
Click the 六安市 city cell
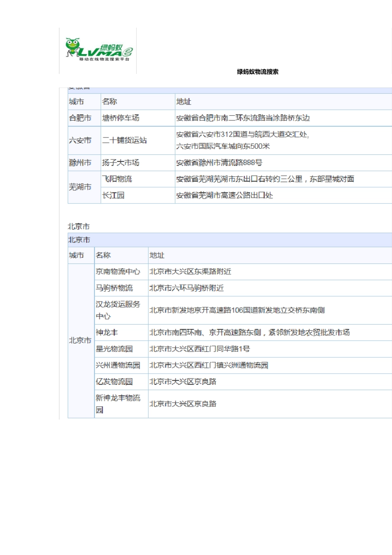coord(80,140)
